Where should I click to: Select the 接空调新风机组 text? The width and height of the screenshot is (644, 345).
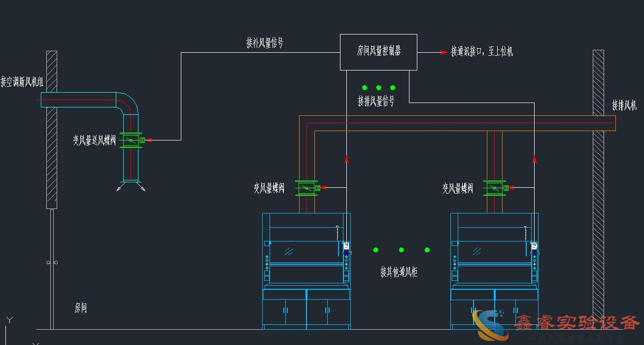coord(22,82)
